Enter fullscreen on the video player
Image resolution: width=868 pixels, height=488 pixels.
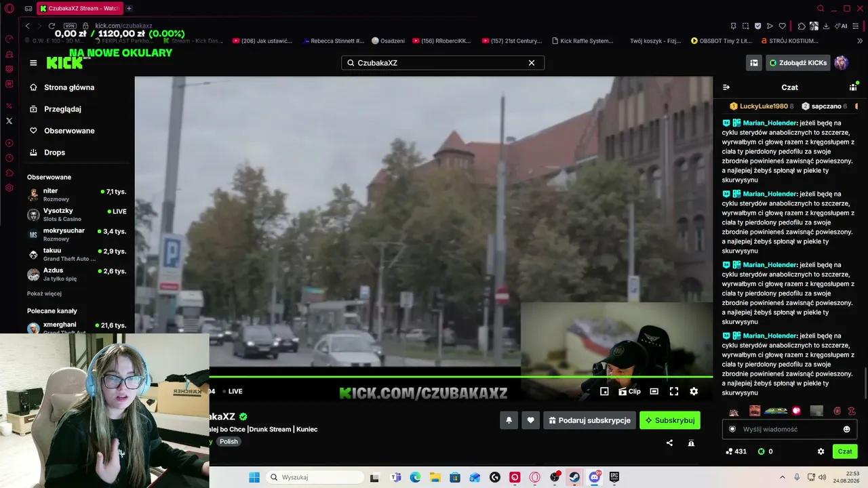coord(674,391)
